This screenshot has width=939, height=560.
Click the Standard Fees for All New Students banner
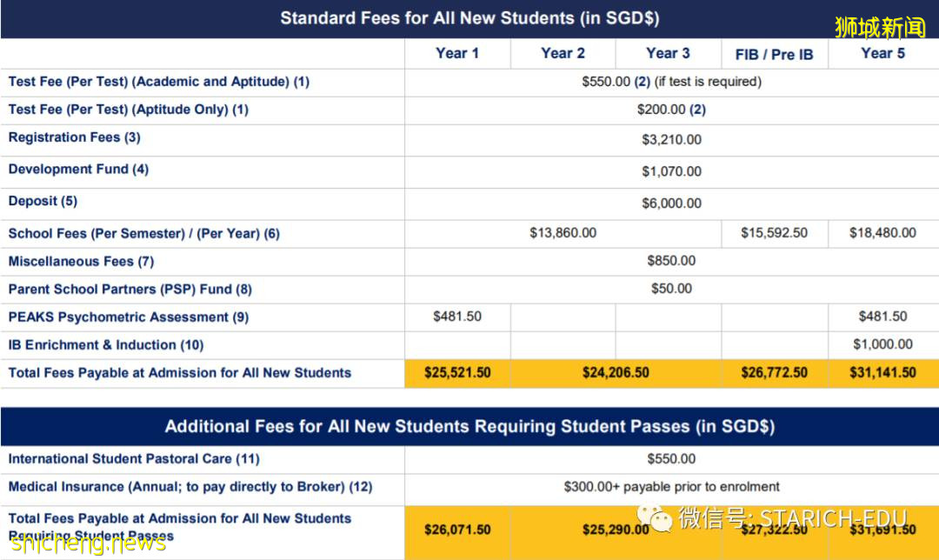pyautogui.click(x=469, y=18)
